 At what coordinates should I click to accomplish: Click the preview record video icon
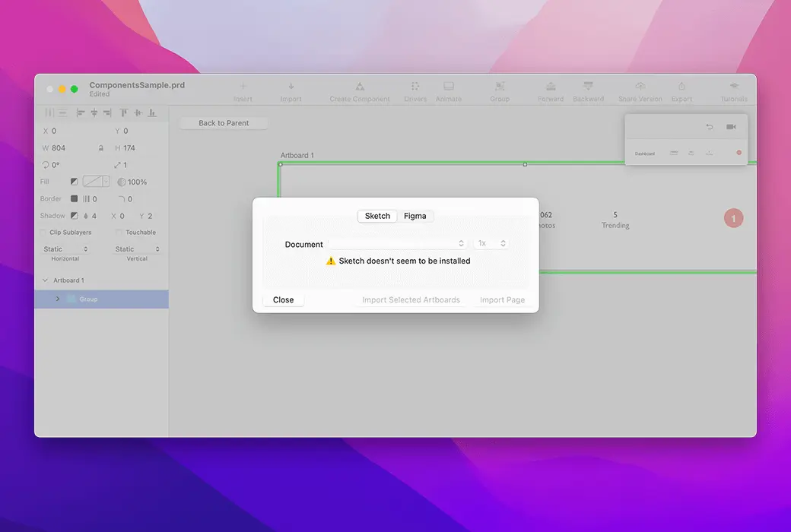[x=731, y=127]
